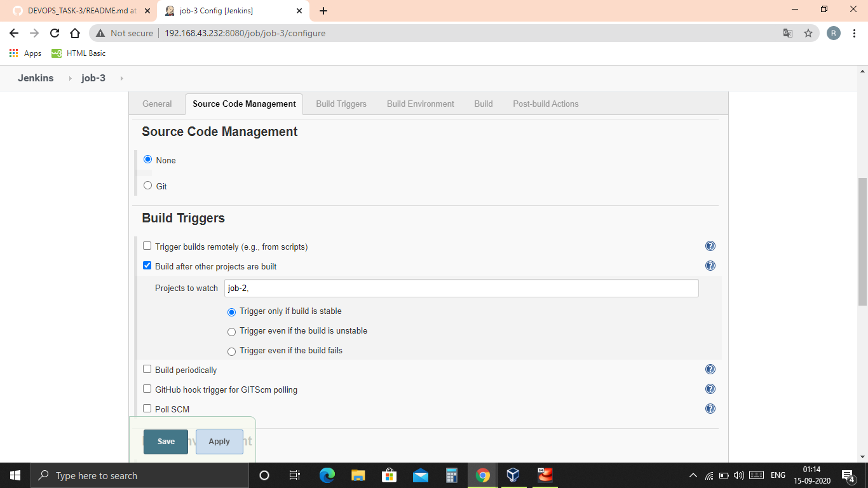868x488 pixels.
Task: Expand job-3 breadcrumb dropdown arrow
Action: pos(121,78)
